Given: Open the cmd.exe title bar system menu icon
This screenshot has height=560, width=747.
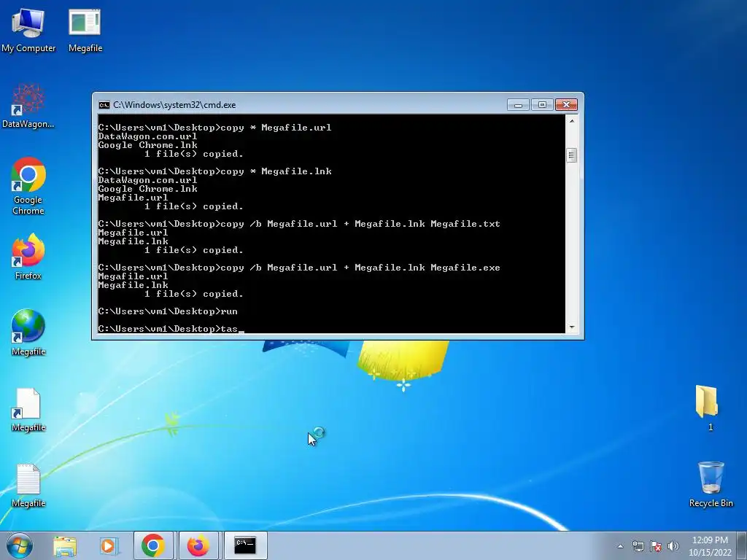Looking at the screenshot, I should coord(104,105).
